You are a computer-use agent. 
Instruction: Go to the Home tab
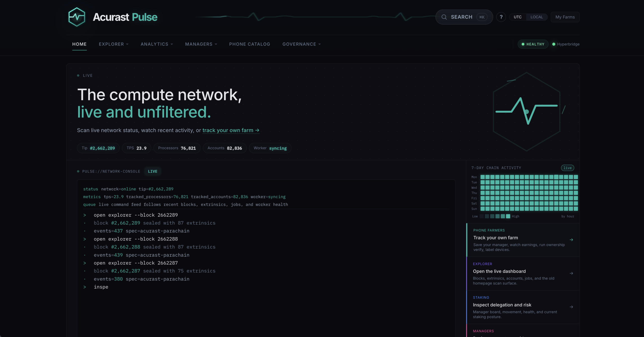click(79, 44)
